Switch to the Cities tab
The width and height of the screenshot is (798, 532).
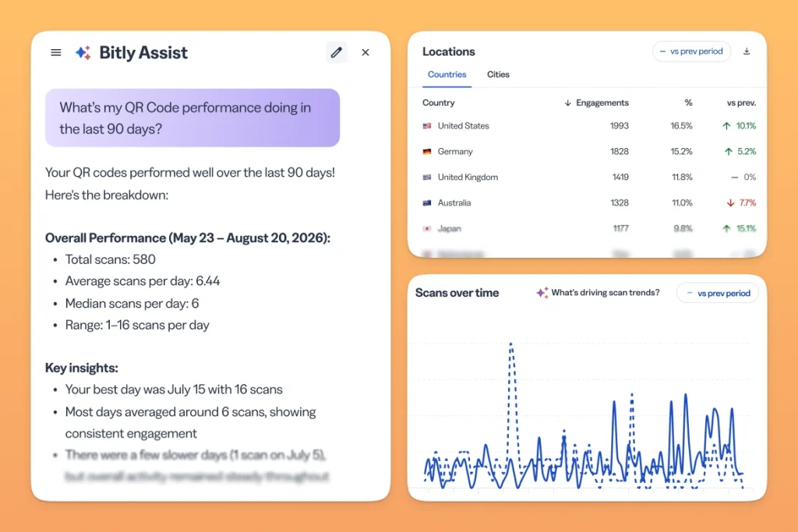click(498, 74)
